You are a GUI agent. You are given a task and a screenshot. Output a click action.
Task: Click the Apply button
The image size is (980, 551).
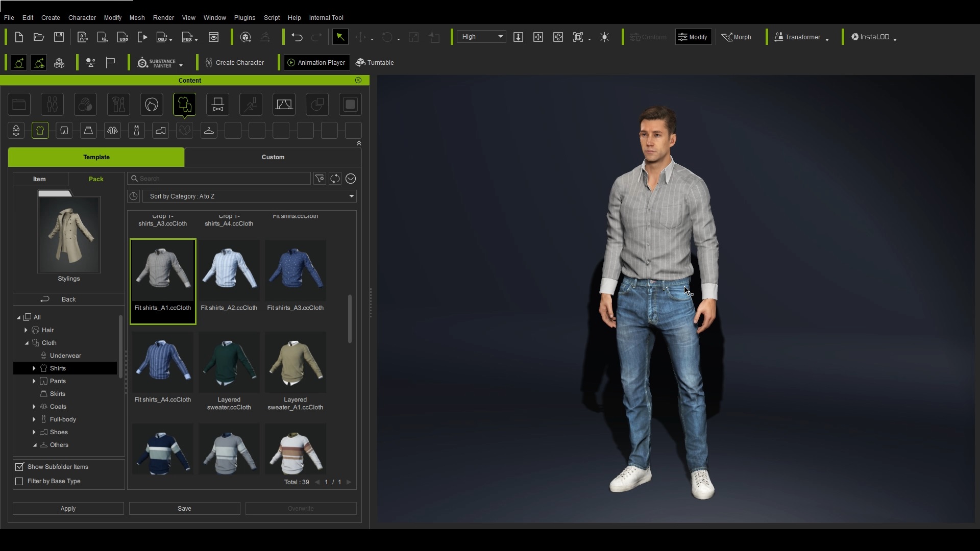click(68, 509)
